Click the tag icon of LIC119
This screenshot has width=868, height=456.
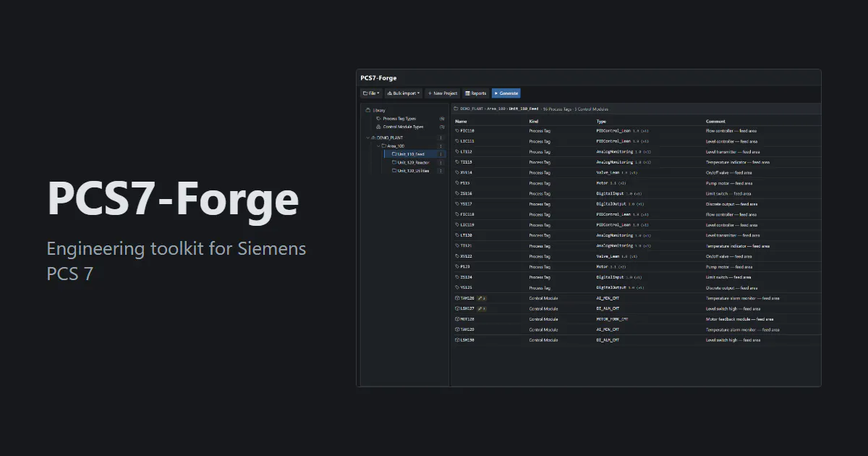(457, 225)
